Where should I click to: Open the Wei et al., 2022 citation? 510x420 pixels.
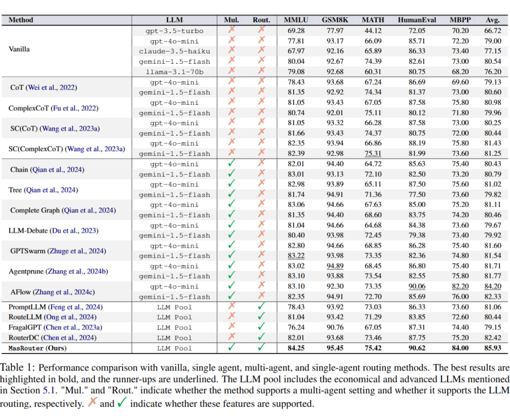coord(51,87)
